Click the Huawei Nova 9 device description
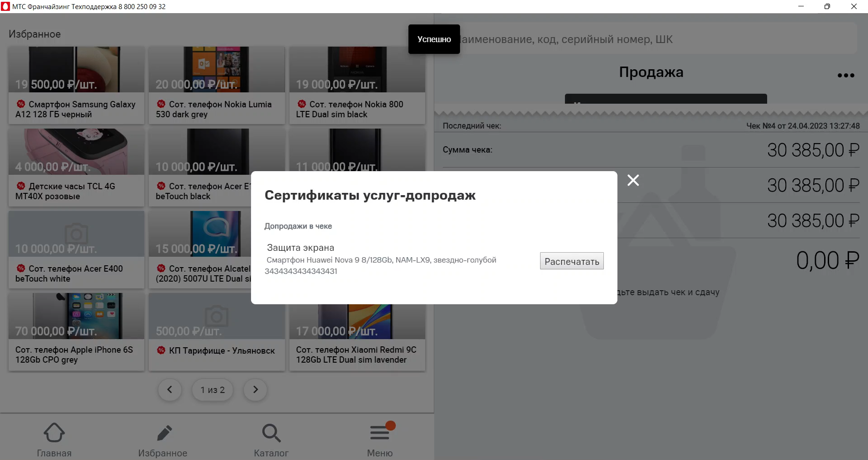Viewport: 868px width, 460px height. (x=381, y=260)
